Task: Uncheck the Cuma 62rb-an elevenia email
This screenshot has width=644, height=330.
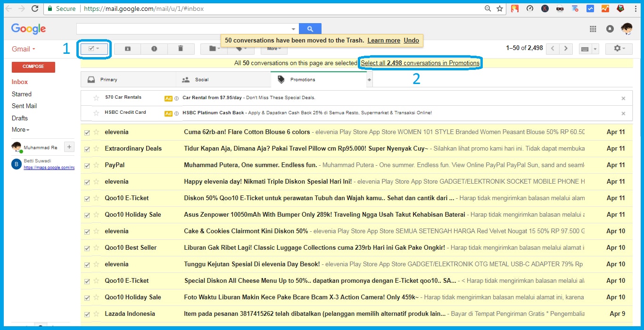Action: coord(87,133)
